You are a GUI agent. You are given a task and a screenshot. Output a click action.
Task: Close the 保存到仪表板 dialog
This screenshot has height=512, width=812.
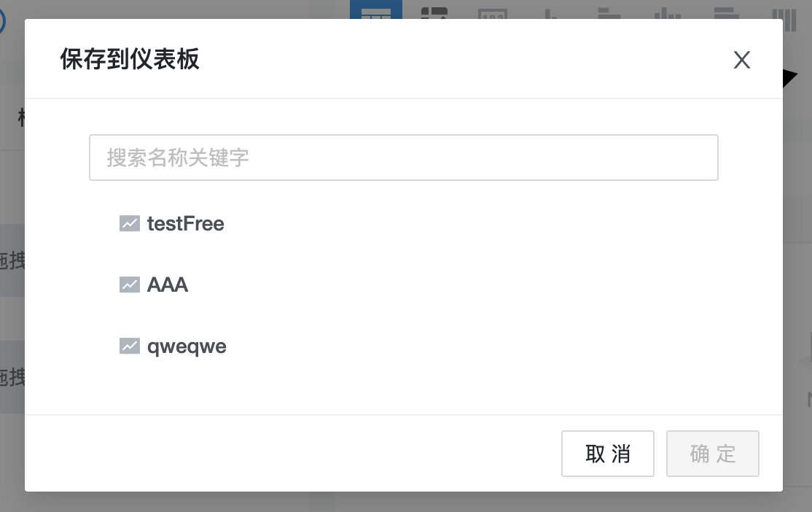[741, 60]
